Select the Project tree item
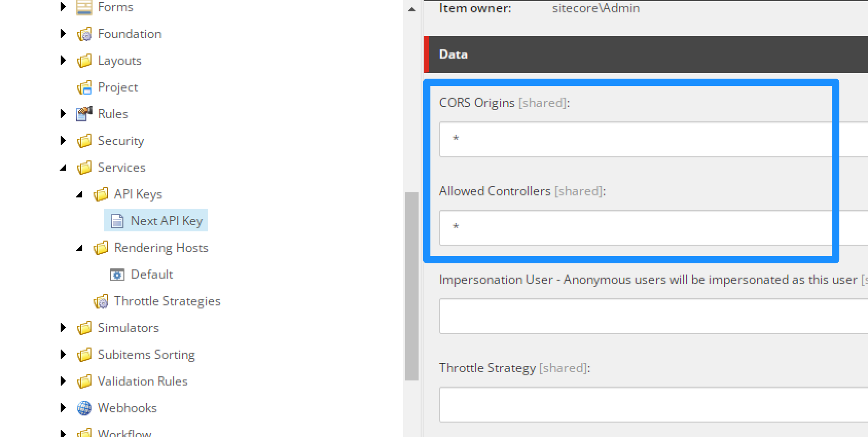Image resolution: width=868 pixels, height=437 pixels. pos(118,87)
